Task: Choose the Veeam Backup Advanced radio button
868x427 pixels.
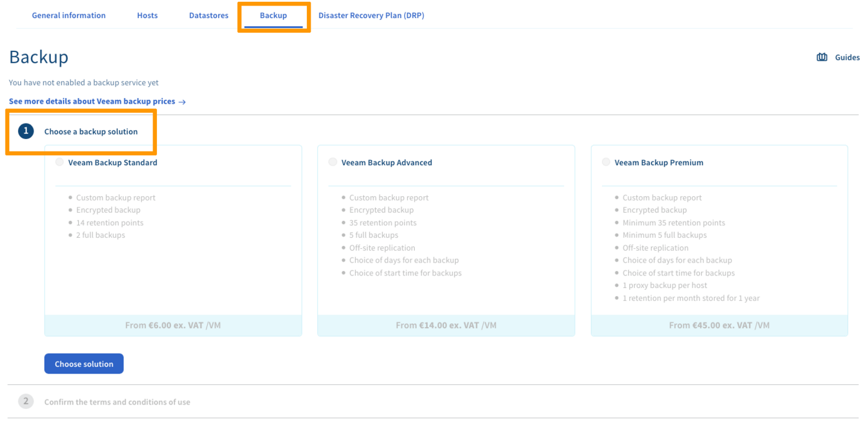Action: tap(333, 163)
